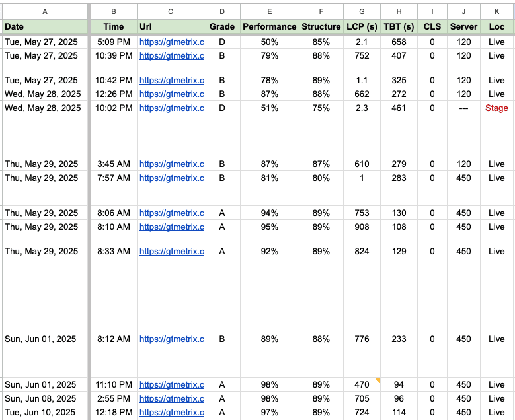Select the TBT value 658 cell
The height and width of the screenshot is (420, 515).
pyautogui.click(x=399, y=42)
